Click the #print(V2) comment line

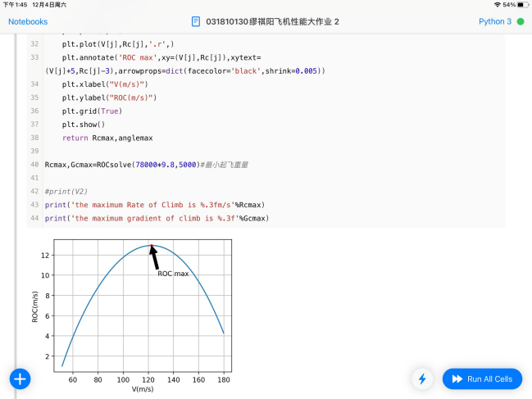(x=66, y=192)
